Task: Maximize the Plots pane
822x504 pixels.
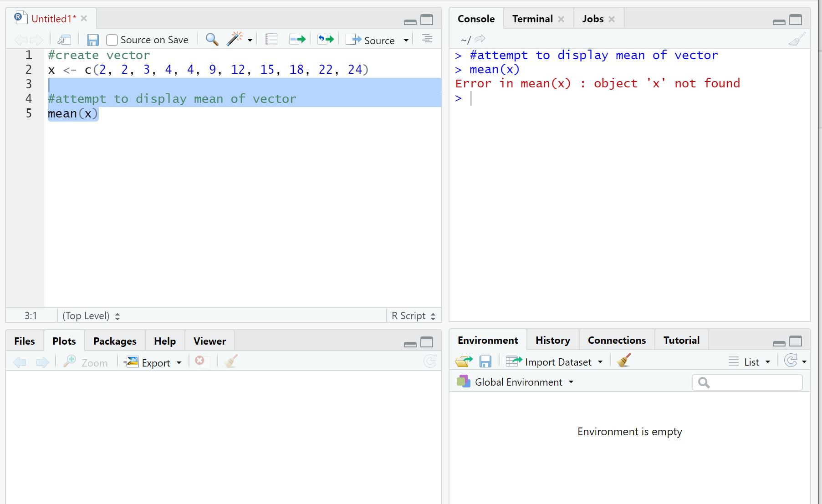Action: pos(427,342)
